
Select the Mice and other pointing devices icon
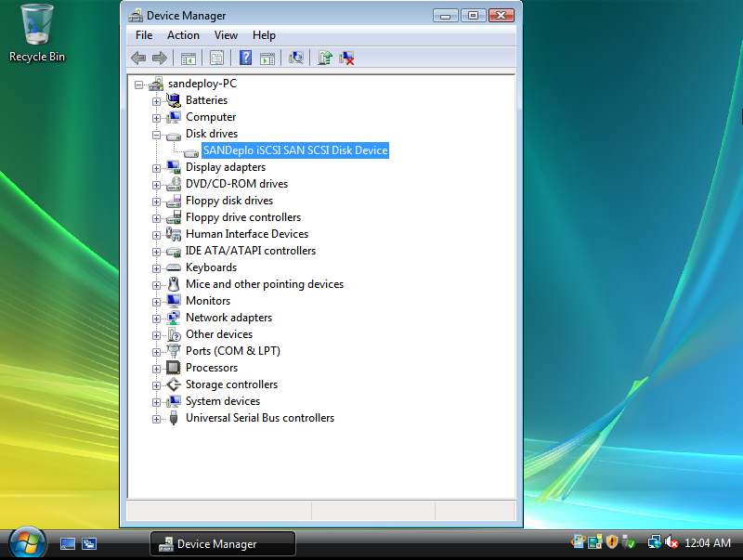[174, 284]
